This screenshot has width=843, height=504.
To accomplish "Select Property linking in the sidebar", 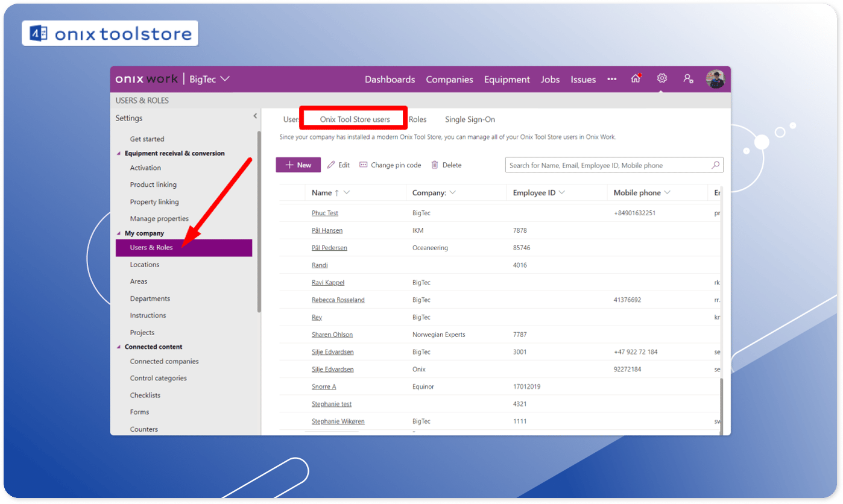I will click(154, 202).
